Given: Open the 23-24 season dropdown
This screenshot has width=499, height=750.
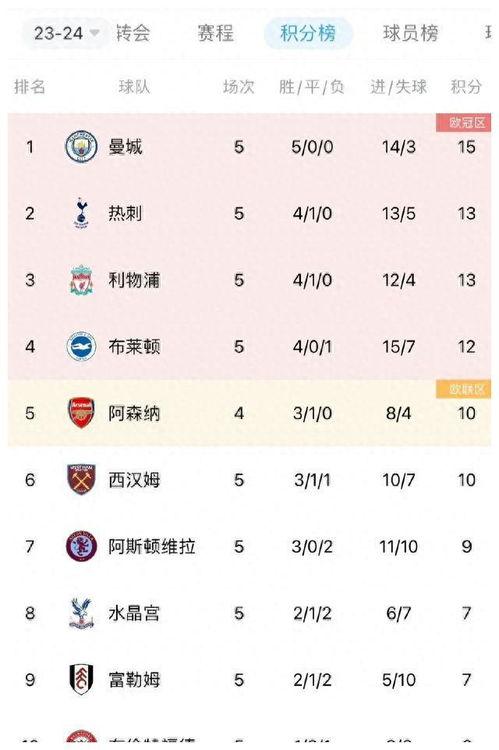Looking at the screenshot, I should 67,33.
